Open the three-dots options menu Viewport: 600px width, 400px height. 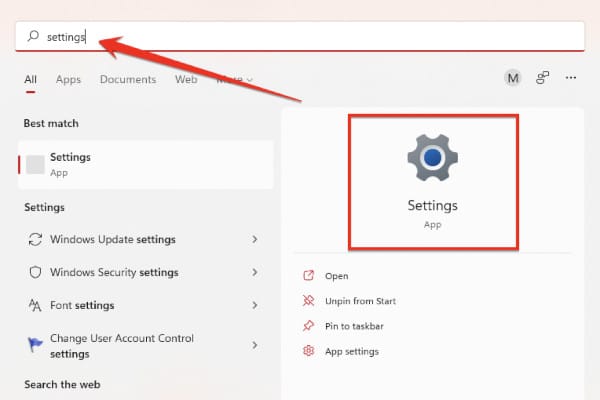click(x=571, y=78)
